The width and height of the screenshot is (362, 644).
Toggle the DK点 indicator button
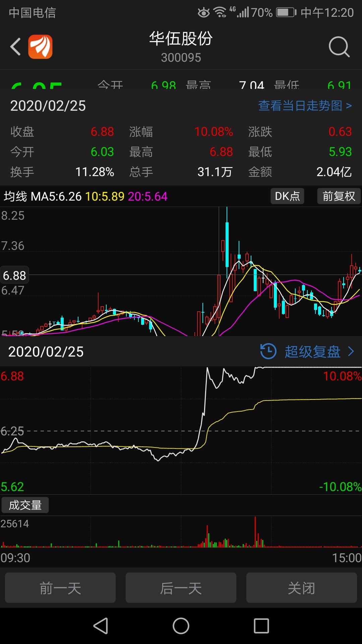click(x=287, y=196)
